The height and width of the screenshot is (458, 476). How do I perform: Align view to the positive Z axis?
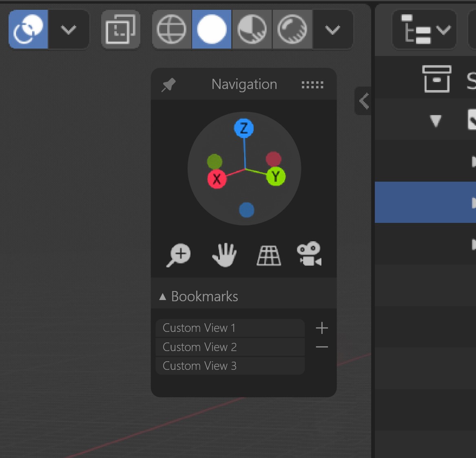tap(244, 128)
